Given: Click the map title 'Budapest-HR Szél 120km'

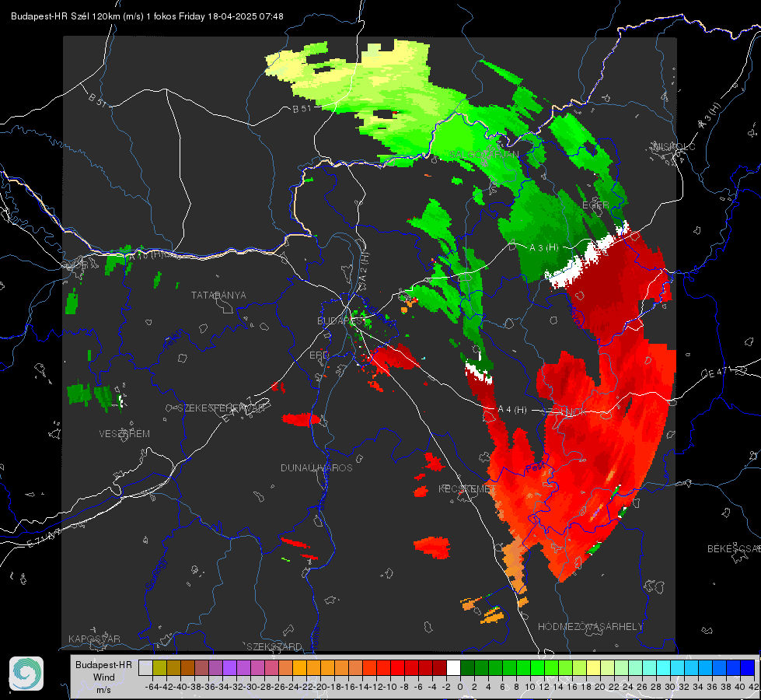Looking at the screenshot, I should click(x=65, y=16).
